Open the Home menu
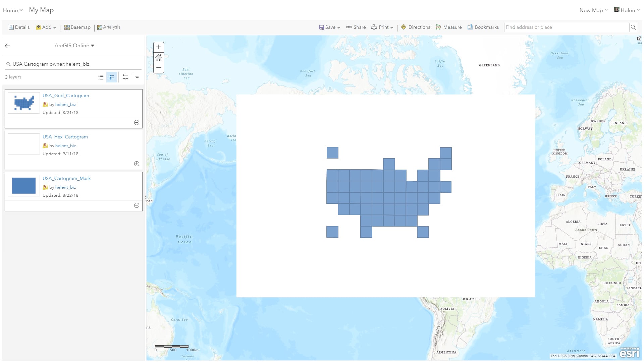The height and width of the screenshot is (362, 644). click(12, 10)
